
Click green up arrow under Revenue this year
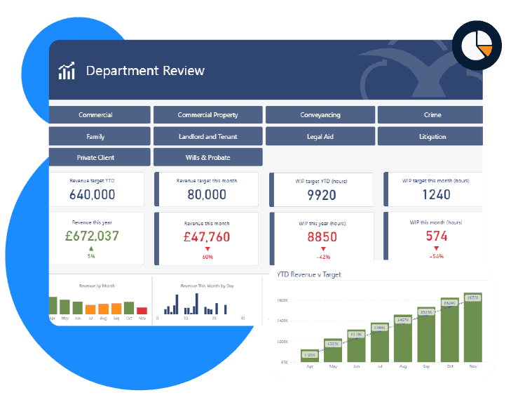(x=91, y=249)
